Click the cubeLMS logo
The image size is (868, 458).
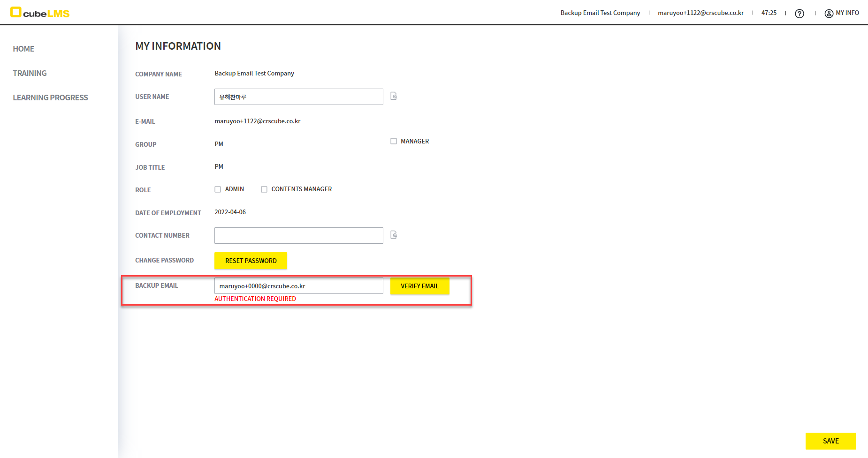(x=40, y=13)
